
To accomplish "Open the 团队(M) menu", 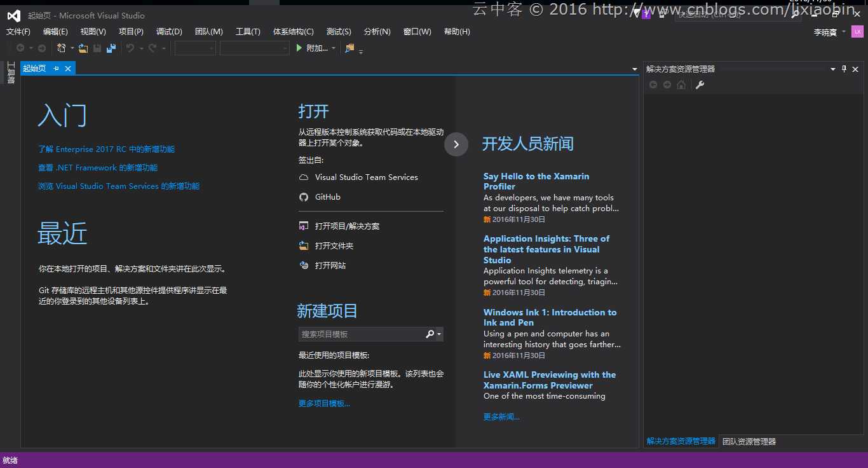I will tap(208, 32).
